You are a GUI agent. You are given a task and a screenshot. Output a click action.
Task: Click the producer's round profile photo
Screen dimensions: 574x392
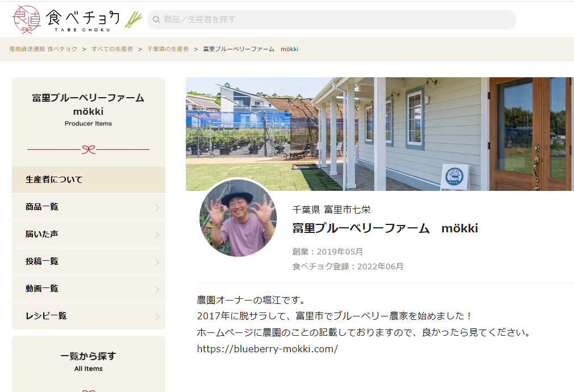point(238,218)
